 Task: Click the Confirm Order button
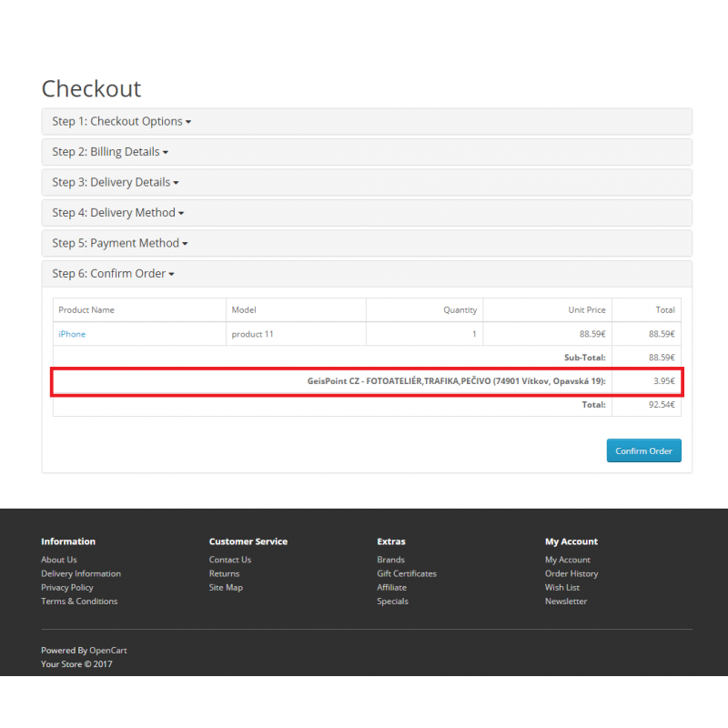coord(643,451)
